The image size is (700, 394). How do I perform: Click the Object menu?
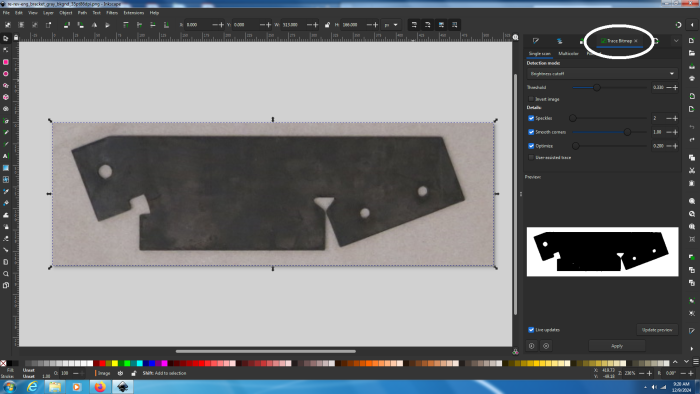pos(66,13)
